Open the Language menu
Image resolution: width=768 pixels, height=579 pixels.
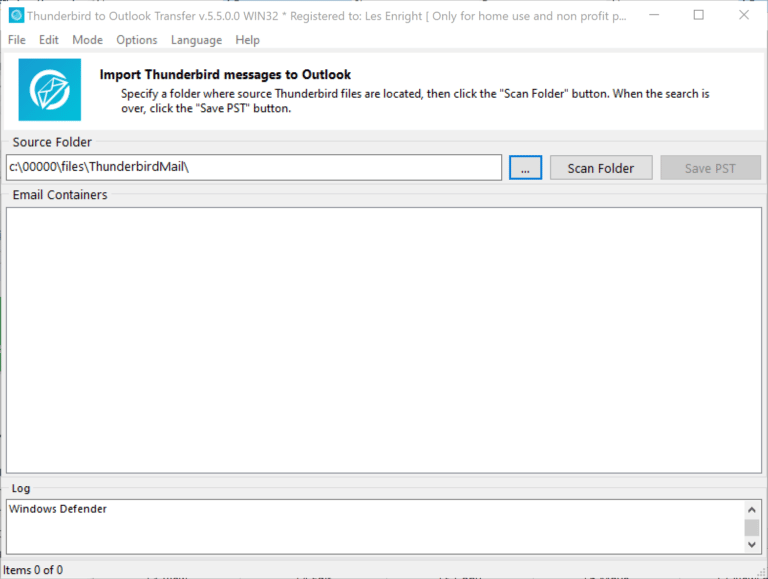[x=196, y=40]
